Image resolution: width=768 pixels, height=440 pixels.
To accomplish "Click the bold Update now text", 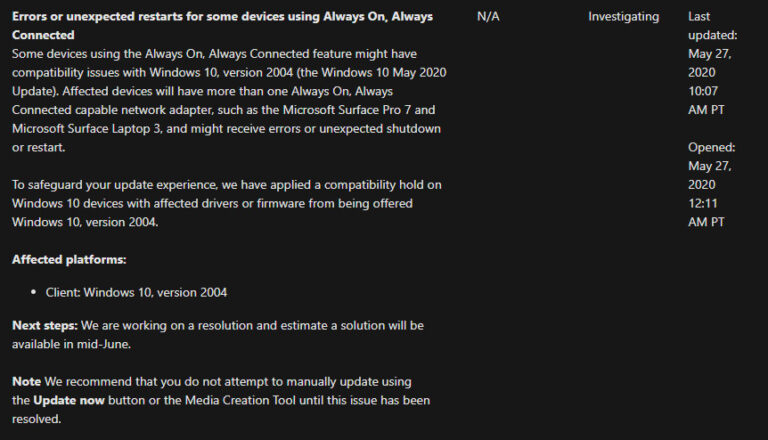I will (x=69, y=401).
